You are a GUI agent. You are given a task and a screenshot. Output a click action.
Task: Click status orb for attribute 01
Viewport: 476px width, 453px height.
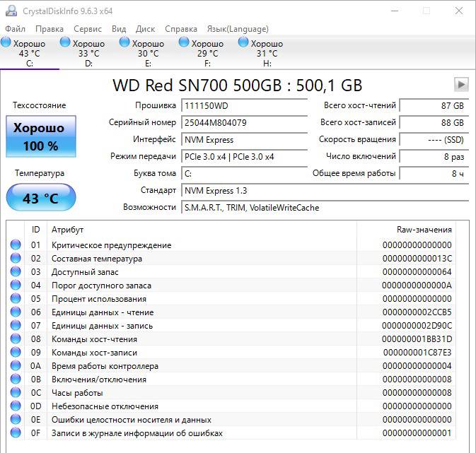coord(16,245)
